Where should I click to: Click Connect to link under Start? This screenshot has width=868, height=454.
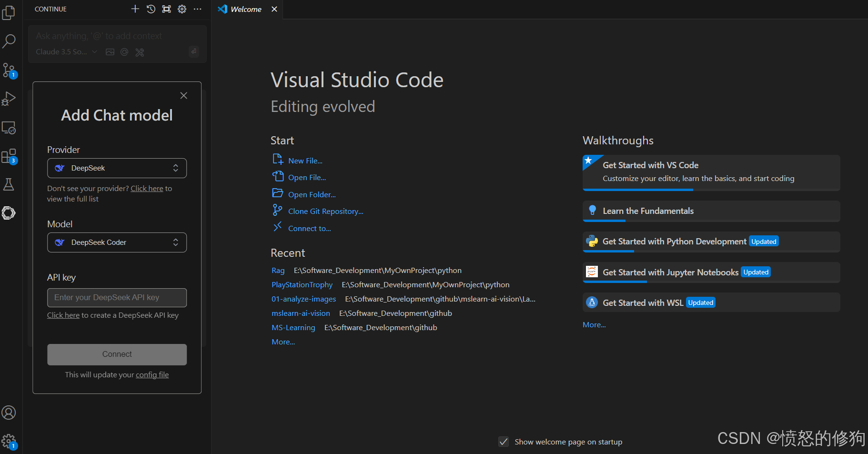click(x=309, y=229)
